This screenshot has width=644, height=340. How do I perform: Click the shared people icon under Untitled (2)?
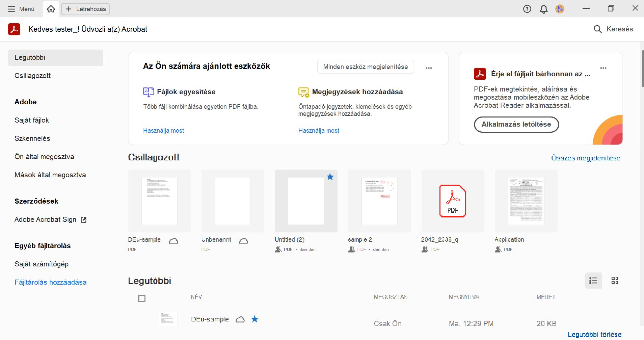click(278, 250)
